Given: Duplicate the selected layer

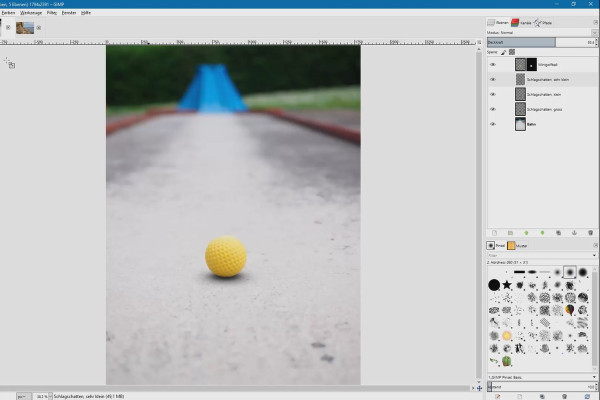Looking at the screenshot, I should pos(558,233).
